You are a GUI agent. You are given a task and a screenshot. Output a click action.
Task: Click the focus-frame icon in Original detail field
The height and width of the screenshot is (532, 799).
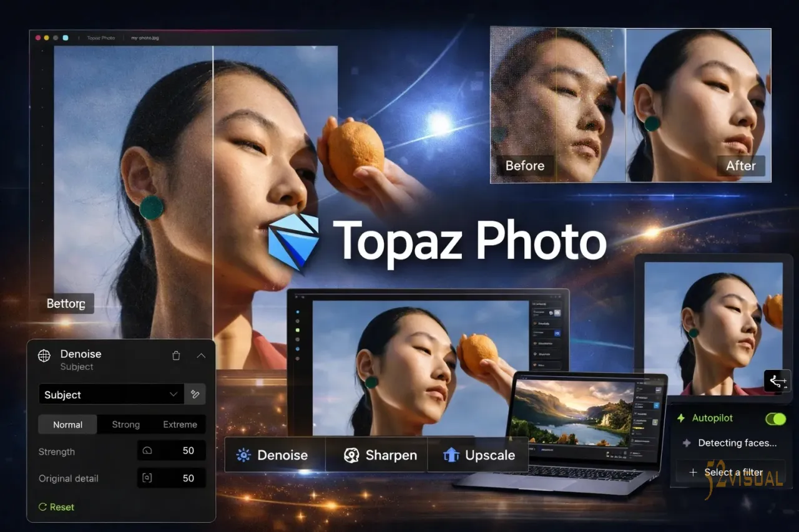click(x=147, y=478)
